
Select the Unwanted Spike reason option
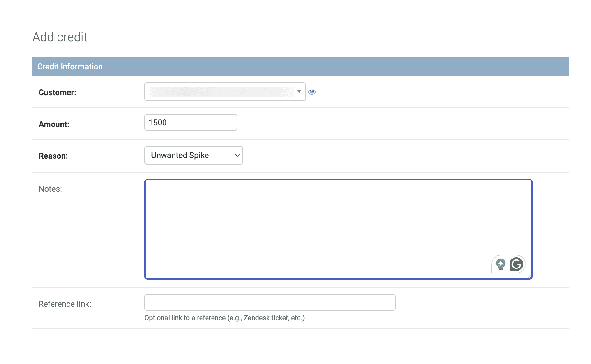[x=179, y=155]
